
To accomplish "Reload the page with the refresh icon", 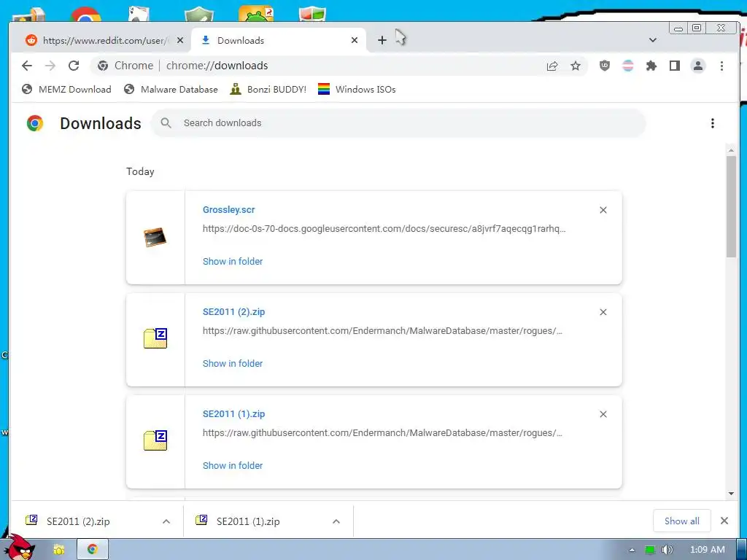I will [x=74, y=66].
